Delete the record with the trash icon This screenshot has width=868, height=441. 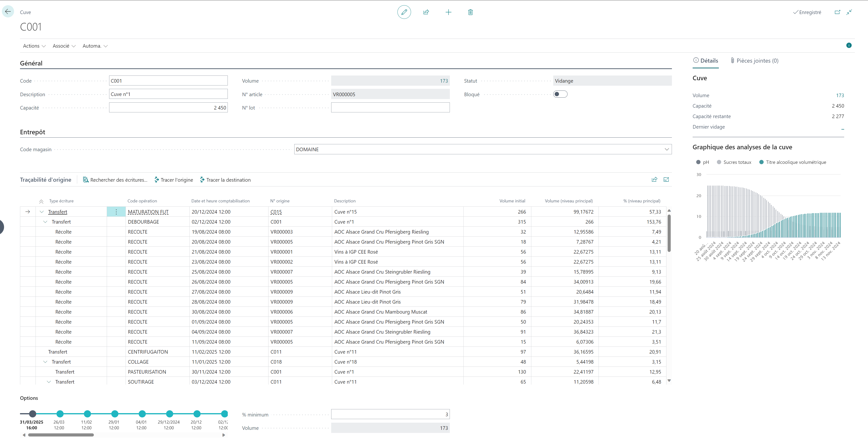[x=470, y=12]
